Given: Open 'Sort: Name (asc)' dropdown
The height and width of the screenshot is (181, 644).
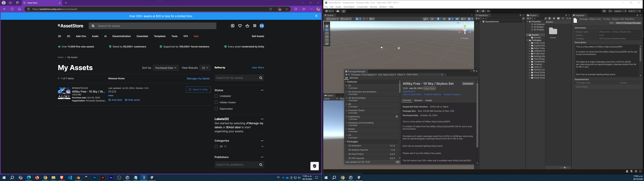Looking at the screenshot, I should coord(387,75).
